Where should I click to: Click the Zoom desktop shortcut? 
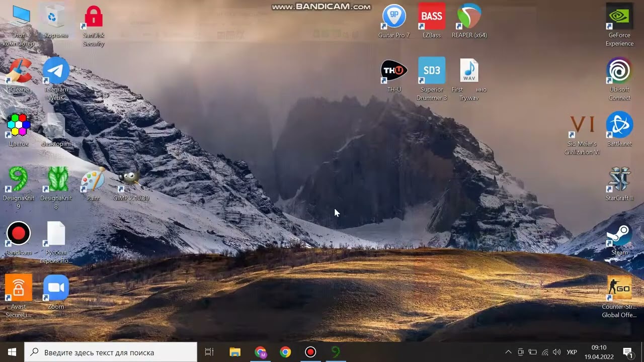pyautogui.click(x=56, y=293)
